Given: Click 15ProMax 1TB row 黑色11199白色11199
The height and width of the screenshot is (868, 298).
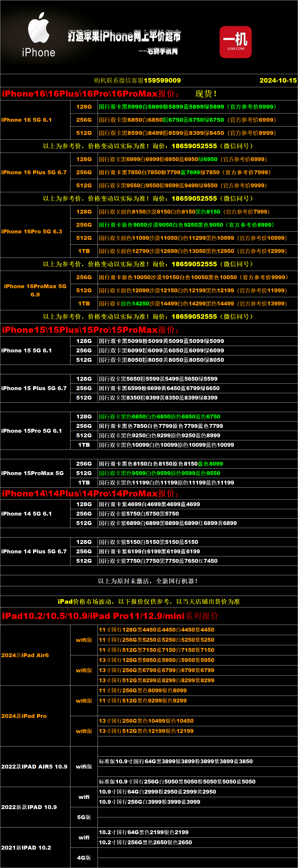Looking at the screenshot, I should coord(198,483).
